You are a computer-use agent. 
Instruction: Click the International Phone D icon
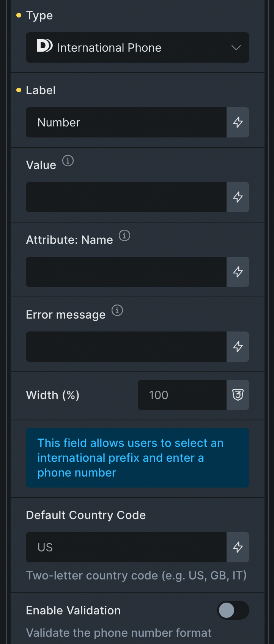point(45,46)
